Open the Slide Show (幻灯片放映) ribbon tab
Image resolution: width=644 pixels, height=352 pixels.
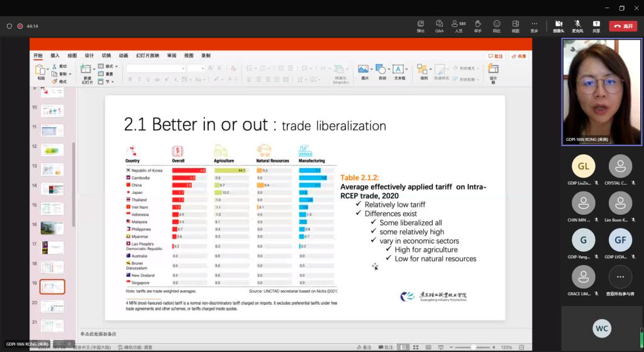pos(146,55)
